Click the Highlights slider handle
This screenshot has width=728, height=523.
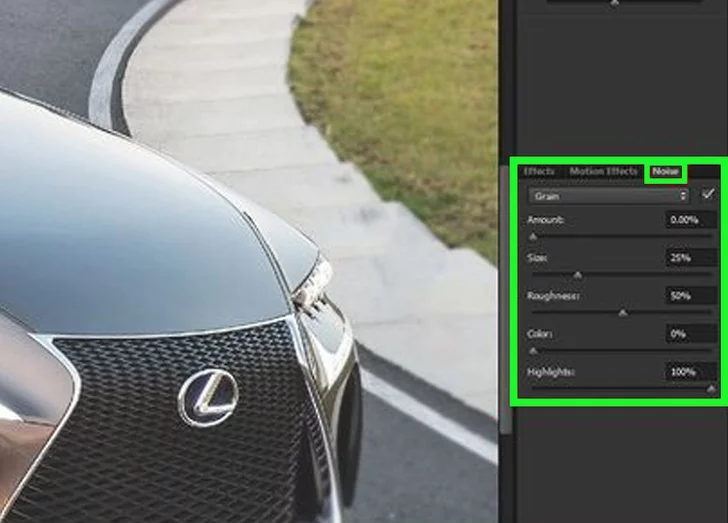pyautogui.click(x=711, y=389)
